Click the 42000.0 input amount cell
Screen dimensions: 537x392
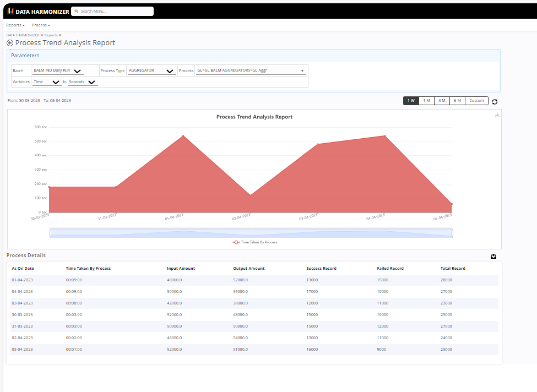175,303
